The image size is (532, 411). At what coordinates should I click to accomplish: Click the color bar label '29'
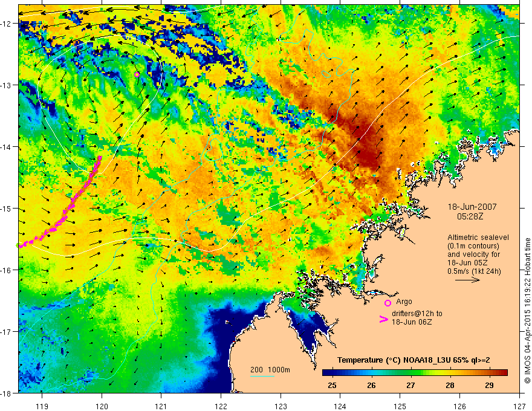(489, 385)
